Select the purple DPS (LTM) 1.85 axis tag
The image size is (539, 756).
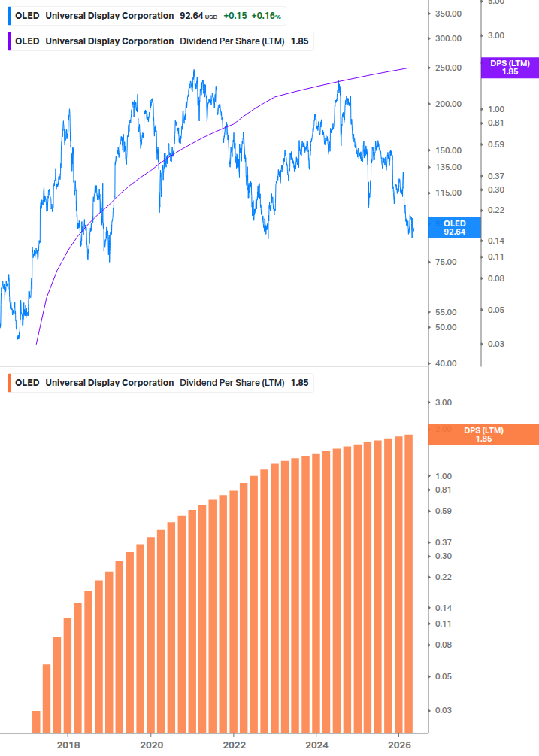click(x=510, y=68)
